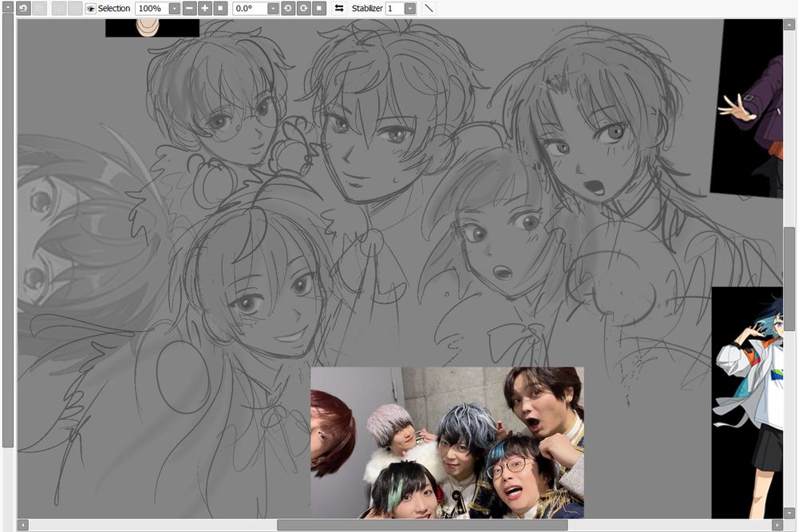Screen dimensions: 798x532
Task: Click the Selection label in the toolbar
Action: click(114, 9)
